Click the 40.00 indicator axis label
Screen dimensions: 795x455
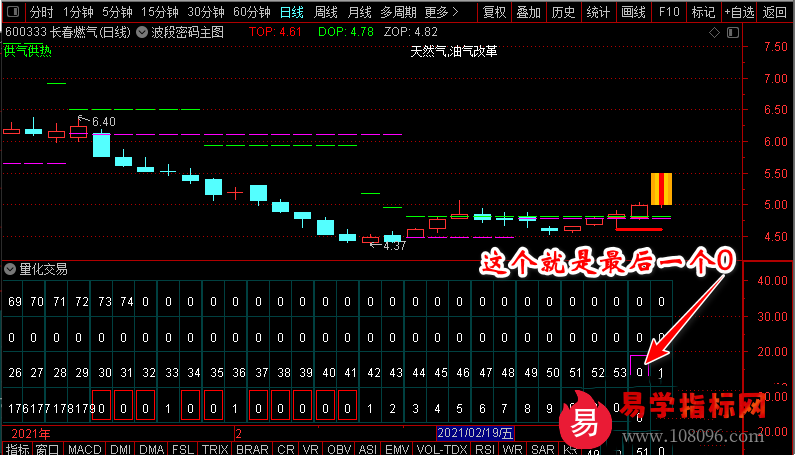(x=772, y=281)
